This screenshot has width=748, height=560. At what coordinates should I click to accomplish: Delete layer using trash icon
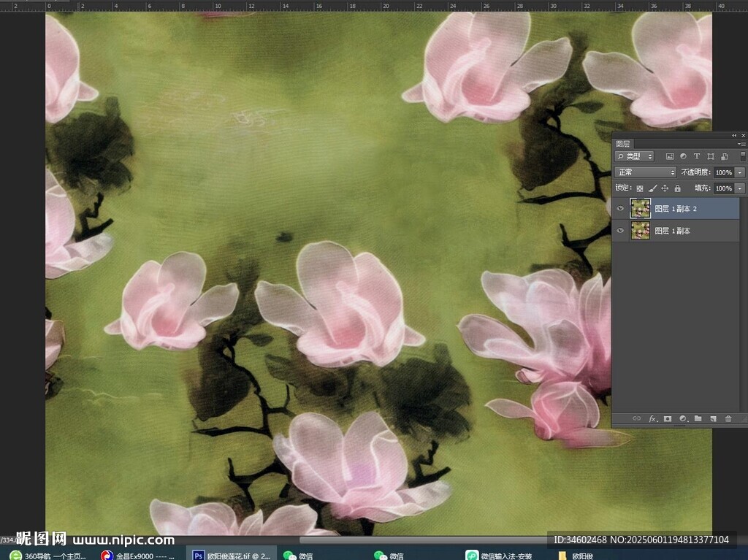coord(728,418)
